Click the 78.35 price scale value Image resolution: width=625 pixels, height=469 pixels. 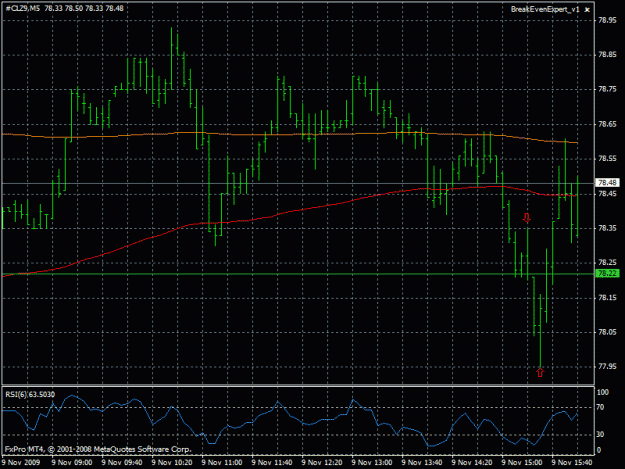click(x=607, y=228)
